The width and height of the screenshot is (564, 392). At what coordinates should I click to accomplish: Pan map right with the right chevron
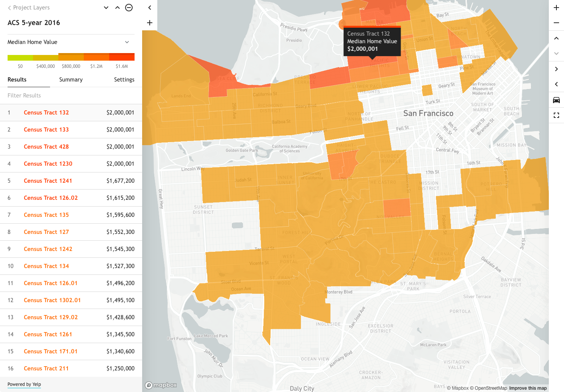pyautogui.click(x=556, y=69)
